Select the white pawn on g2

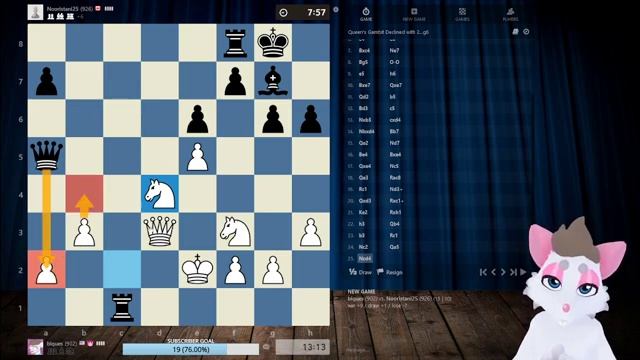tap(273, 269)
